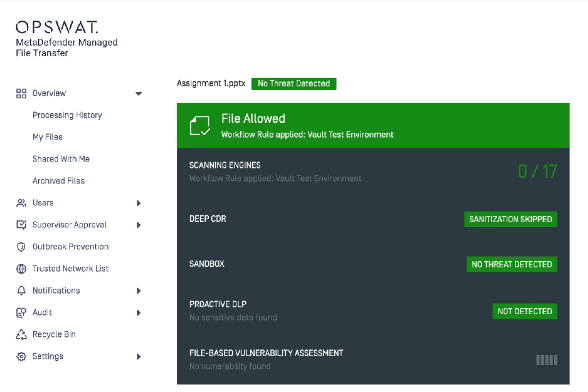Screen dimensions: 588x392
Task: Select Outbreak Prevention menu item
Action: click(71, 246)
